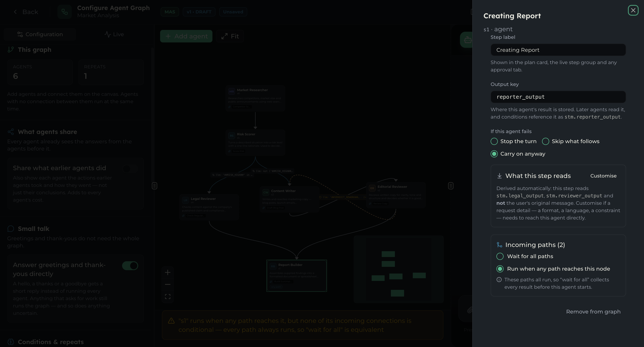Click the paperclip attachment icon

click(x=470, y=310)
